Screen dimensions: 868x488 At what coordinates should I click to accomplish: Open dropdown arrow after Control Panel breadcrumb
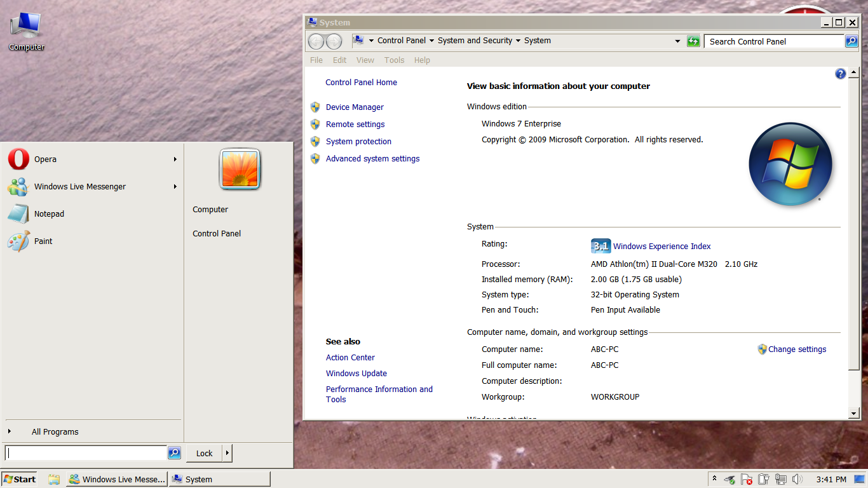pos(431,41)
